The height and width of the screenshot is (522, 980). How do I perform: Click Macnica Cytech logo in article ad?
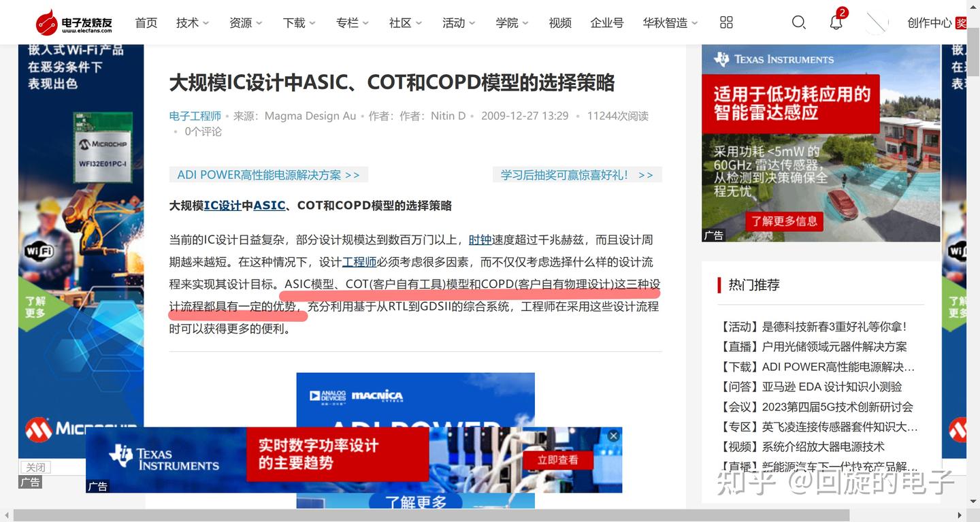click(378, 395)
